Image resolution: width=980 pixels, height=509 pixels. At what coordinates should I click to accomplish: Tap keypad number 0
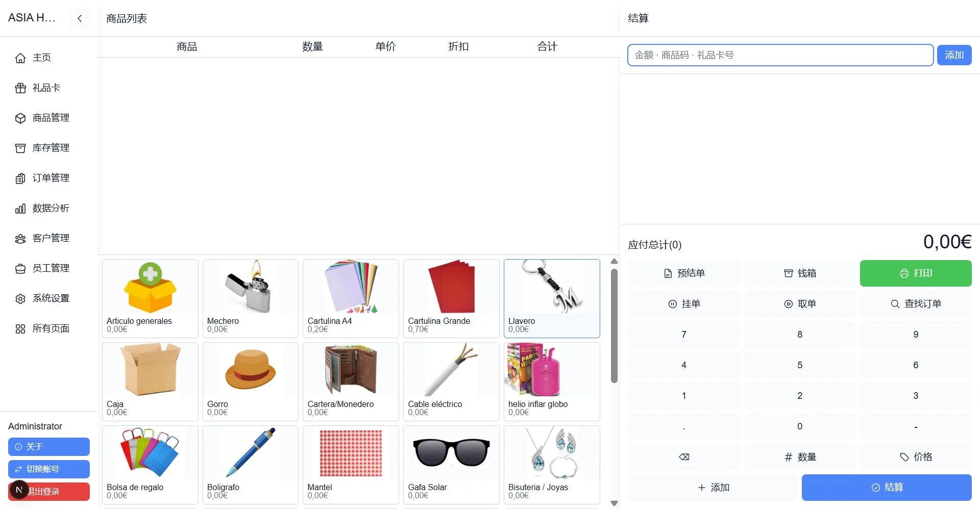click(800, 426)
